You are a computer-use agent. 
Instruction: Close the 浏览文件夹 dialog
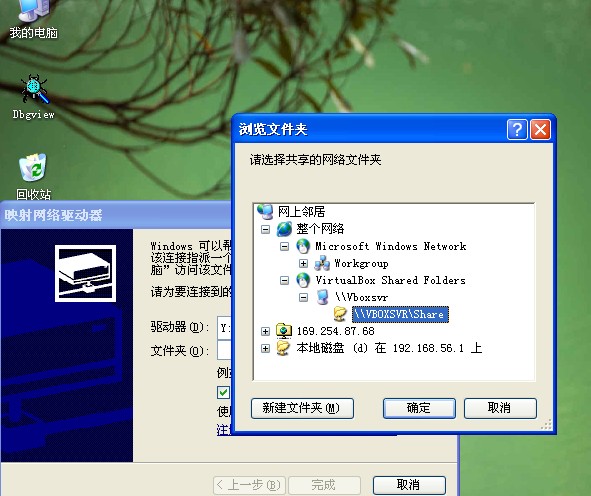coord(540,130)
